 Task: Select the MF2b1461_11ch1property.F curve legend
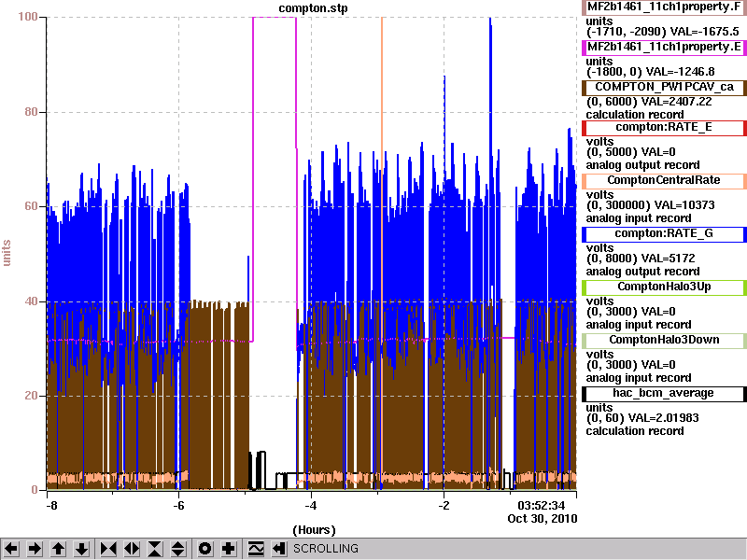coord(664,7)
